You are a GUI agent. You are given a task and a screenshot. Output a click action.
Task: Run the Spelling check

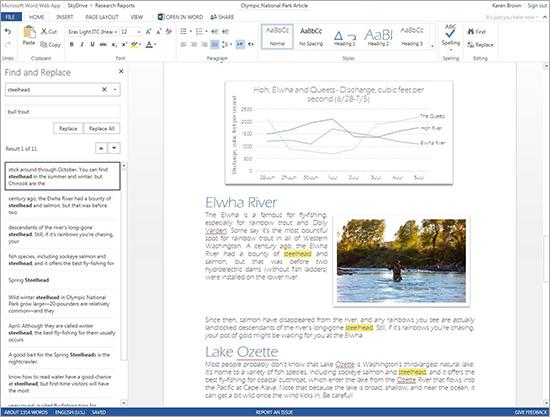[450, 35]
